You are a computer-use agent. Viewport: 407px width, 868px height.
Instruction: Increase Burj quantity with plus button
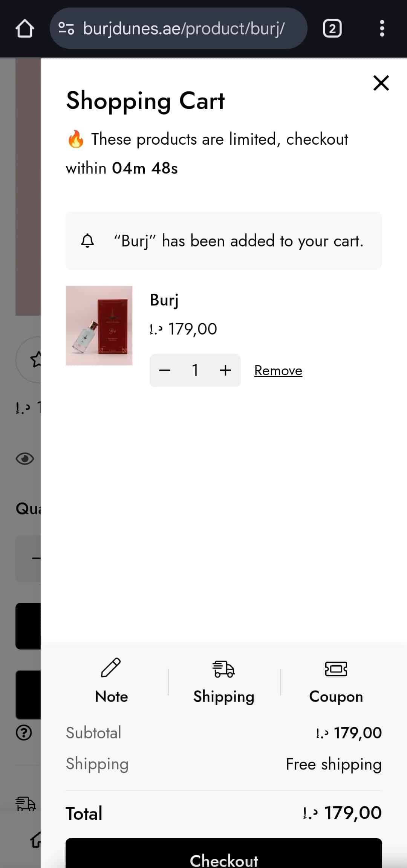tap(225, 370)
